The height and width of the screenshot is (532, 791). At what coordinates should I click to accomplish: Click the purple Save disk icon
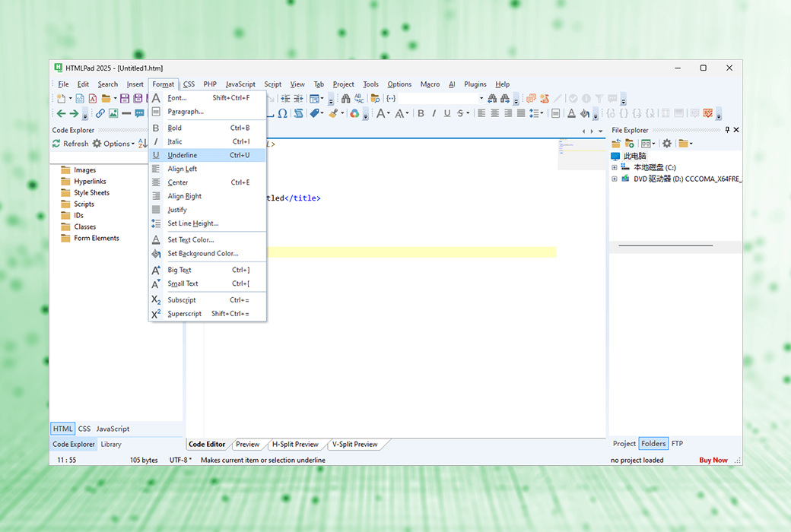point(125,98)
